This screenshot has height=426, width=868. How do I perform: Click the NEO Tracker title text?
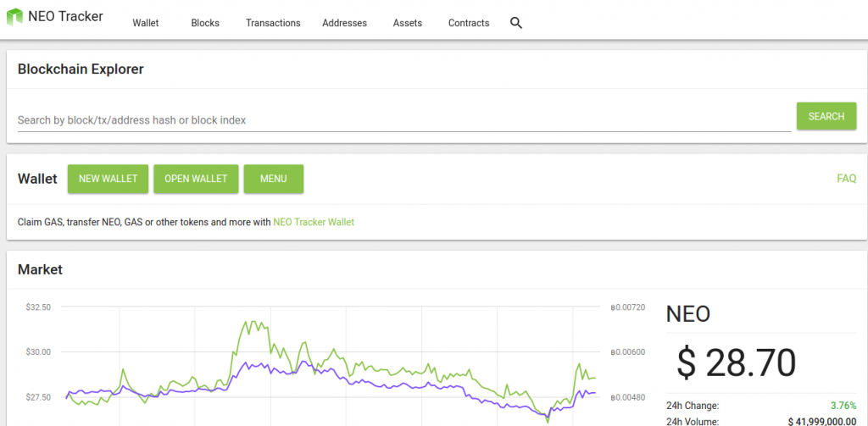click(x=65, y=17)
